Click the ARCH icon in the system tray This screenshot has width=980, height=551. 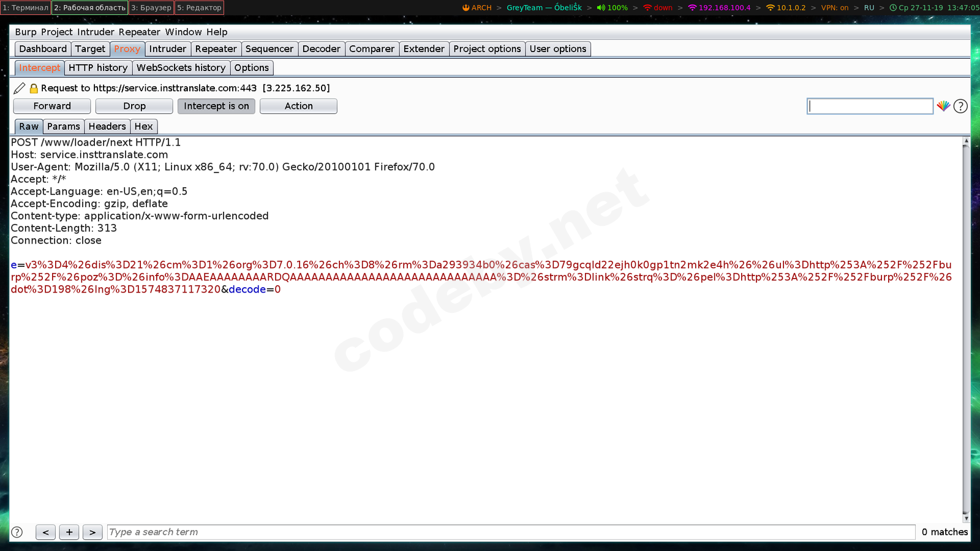tap(467, 8)
